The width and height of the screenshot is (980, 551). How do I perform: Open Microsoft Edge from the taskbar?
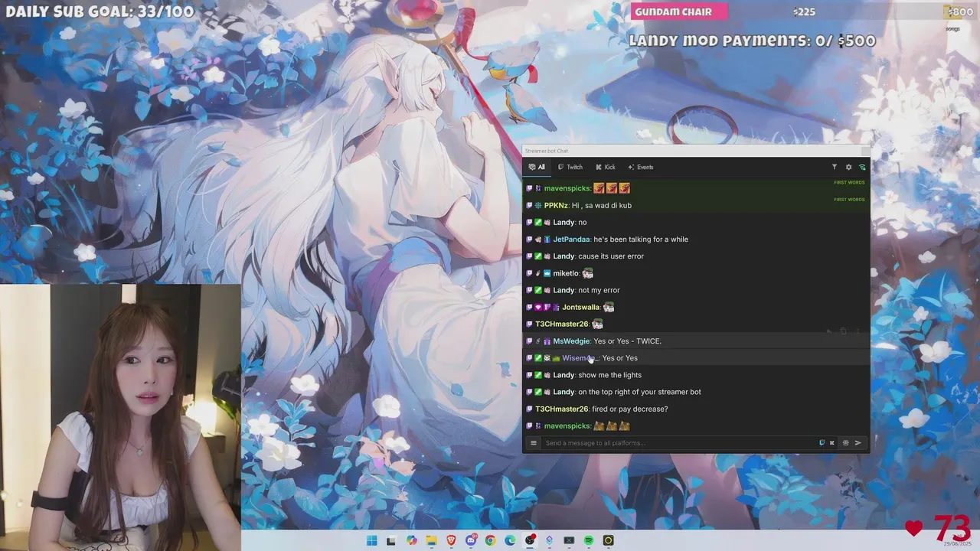[x=510, y=540]
